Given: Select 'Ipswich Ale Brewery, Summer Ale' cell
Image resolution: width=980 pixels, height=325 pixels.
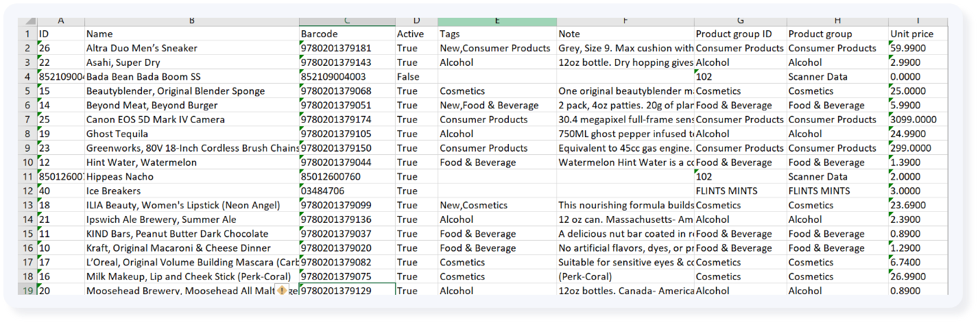Looking at the screenshot, I should [x=192, y=219].
